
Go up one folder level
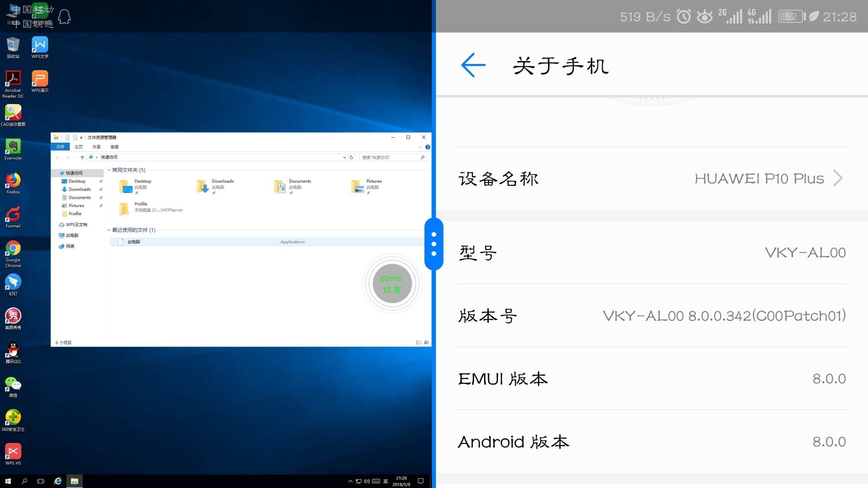point(82,157)
